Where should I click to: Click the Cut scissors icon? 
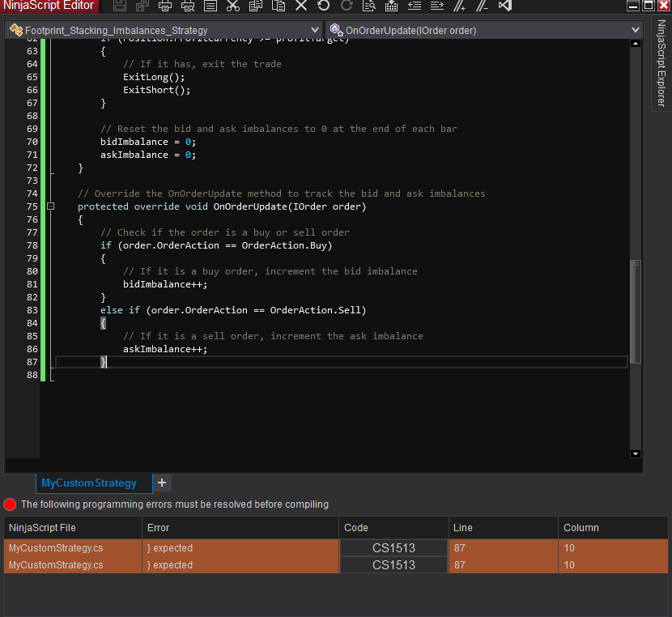click(233, 6)
